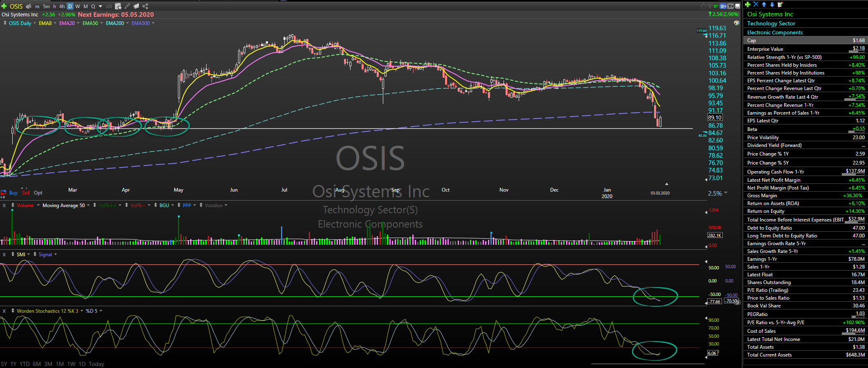Viewport: 868px width, 368px height.
Task: Click the blue up arrow in the right panel
Action: point(764,5)
